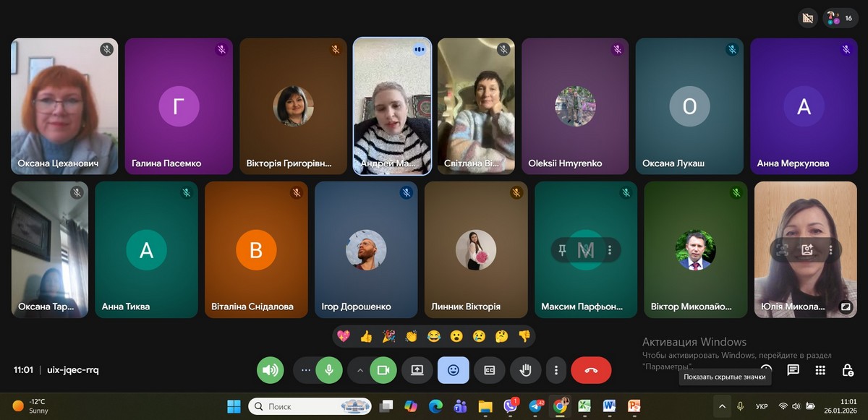Viewport: 868px width, 420px height.
Task: Open the chat panel icon
Action: click(793, 370)
